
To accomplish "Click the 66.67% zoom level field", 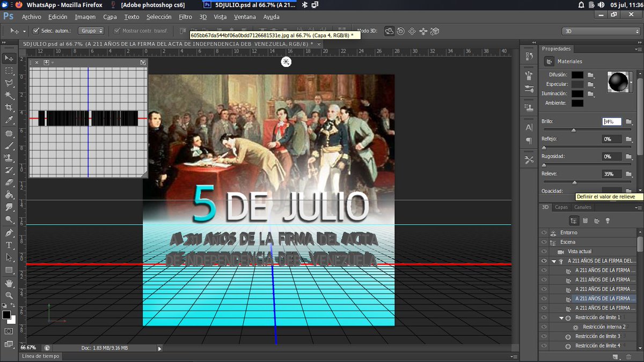I will pyautogui.click(x=29, y=348).
